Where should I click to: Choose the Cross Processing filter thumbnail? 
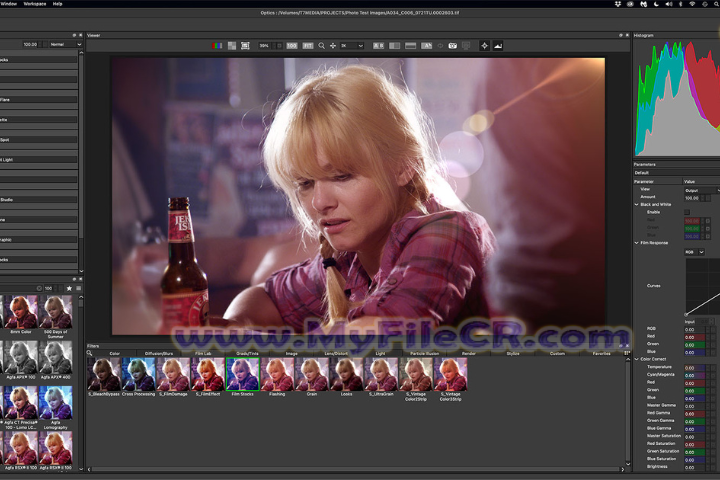point(138,374)
